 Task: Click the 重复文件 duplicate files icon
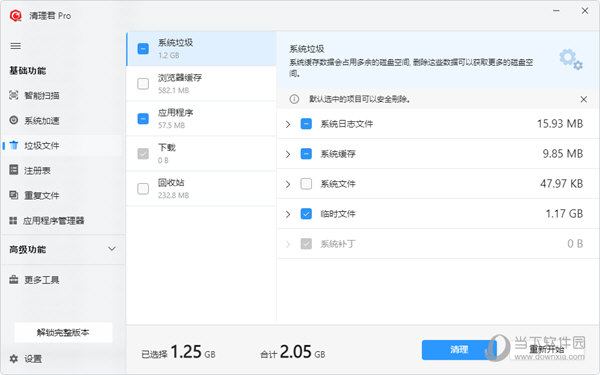pyautogui.click(x=14, y=195)
